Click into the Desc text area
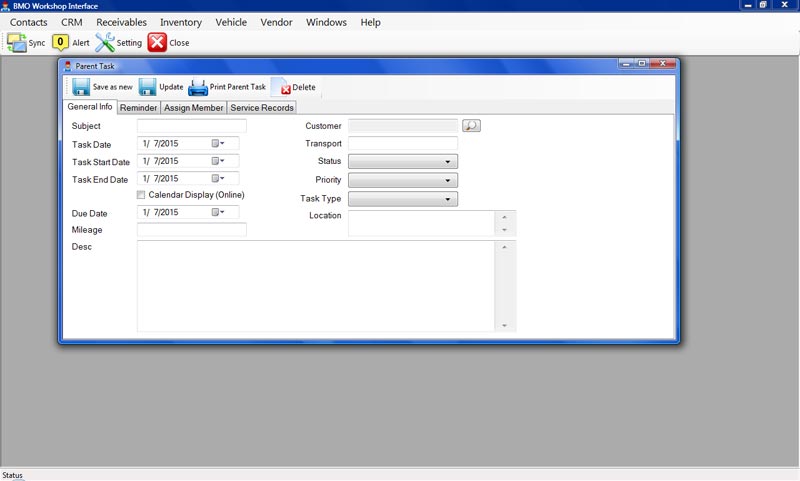800x481 pixels. point(316,286)
